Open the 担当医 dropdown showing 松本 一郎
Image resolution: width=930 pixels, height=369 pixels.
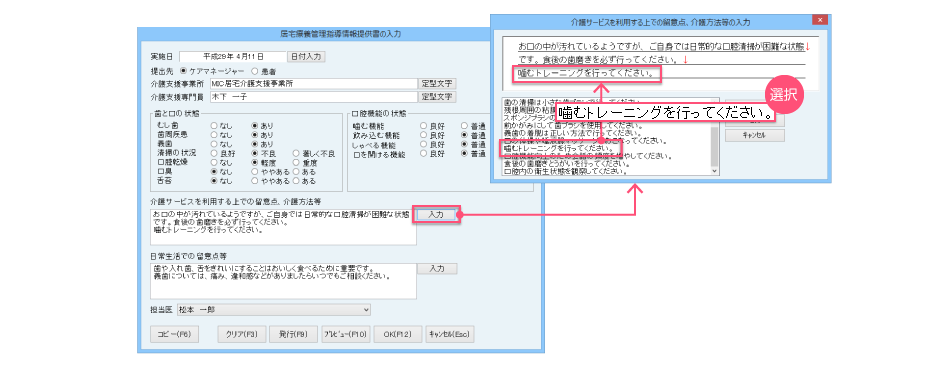[x=273, y=310]
